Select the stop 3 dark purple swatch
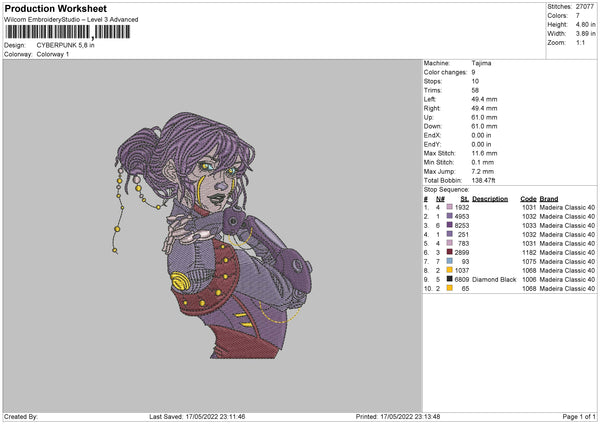 450,225
